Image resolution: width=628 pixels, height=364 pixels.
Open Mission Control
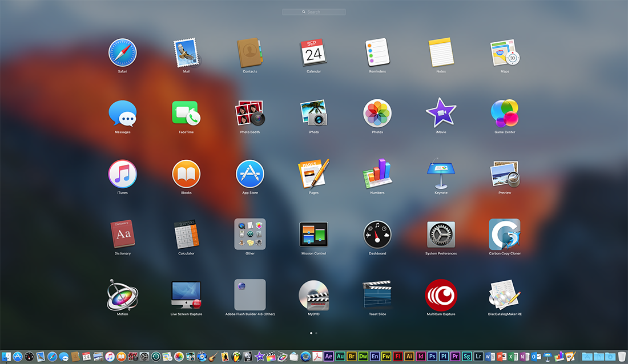[x=313, y=234]
